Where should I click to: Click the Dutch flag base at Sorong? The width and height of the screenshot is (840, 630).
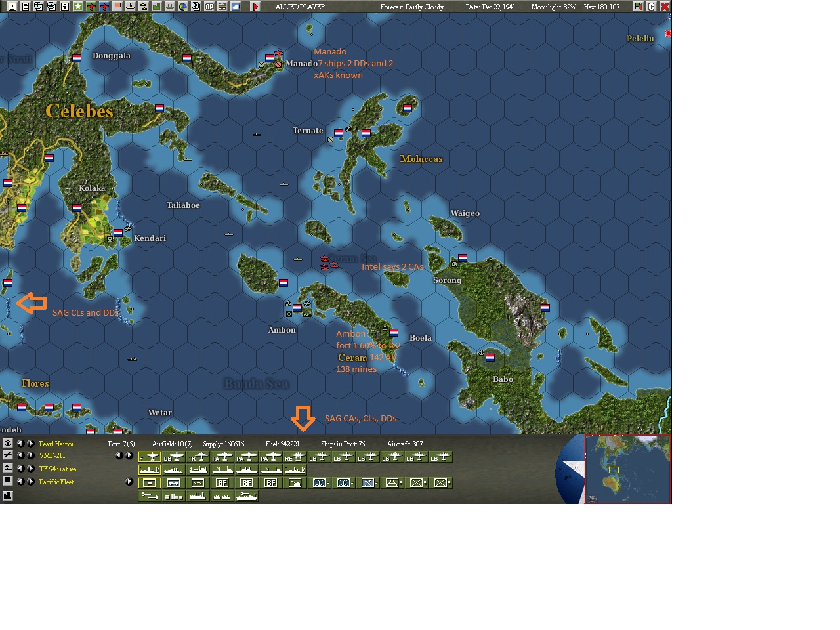(x=463, y=258)
